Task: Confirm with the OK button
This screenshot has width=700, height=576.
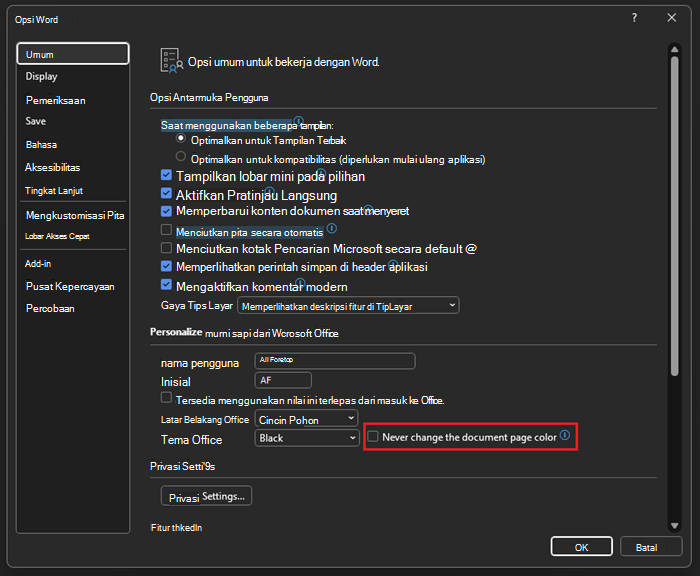Action: pyautogui.click(x=581, y=547)
